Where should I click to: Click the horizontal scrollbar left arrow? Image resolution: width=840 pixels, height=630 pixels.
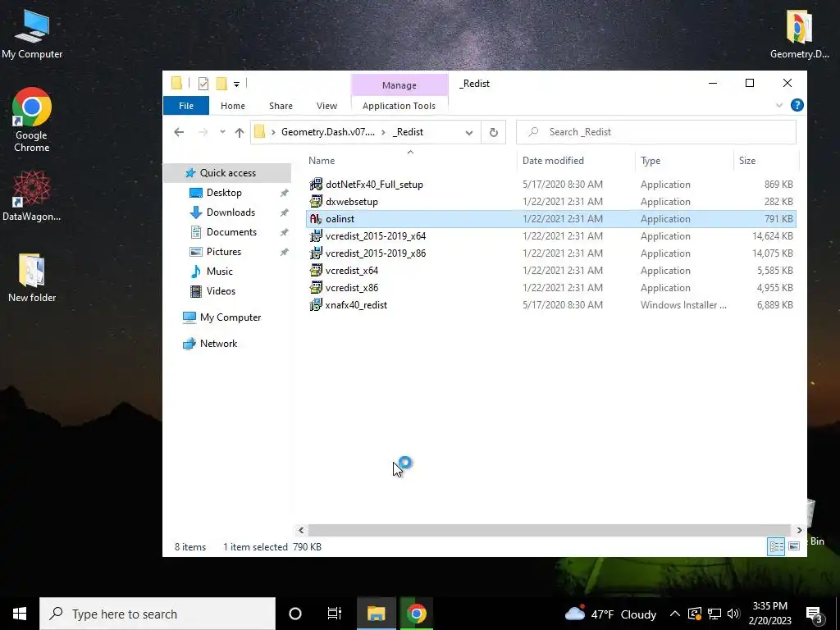(301, 531)
